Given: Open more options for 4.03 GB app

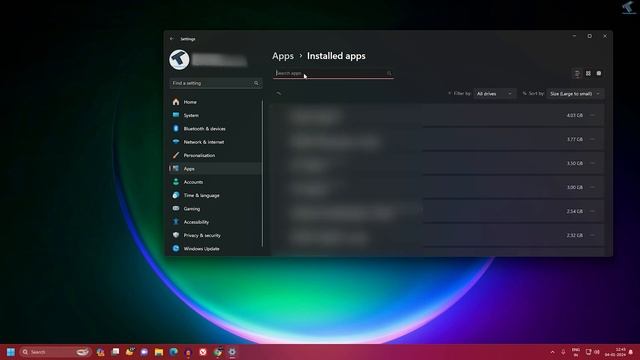Looking at the screenshot, I should click(x=593, y=116).
